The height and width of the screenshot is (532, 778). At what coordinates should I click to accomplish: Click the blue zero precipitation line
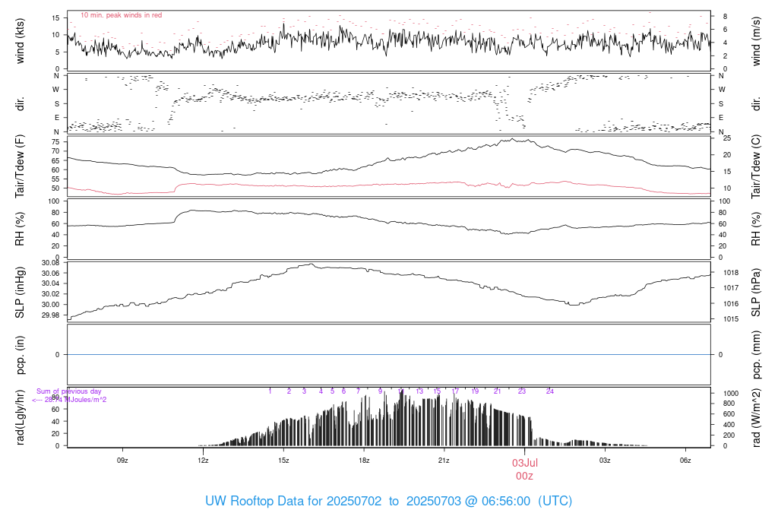pos(389,355)
